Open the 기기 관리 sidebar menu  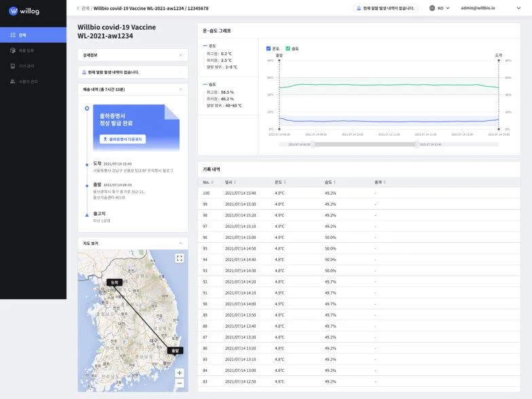33,66
